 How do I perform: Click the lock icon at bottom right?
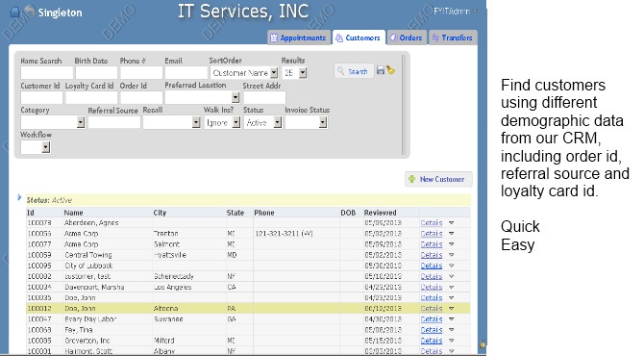click(483, 343)
